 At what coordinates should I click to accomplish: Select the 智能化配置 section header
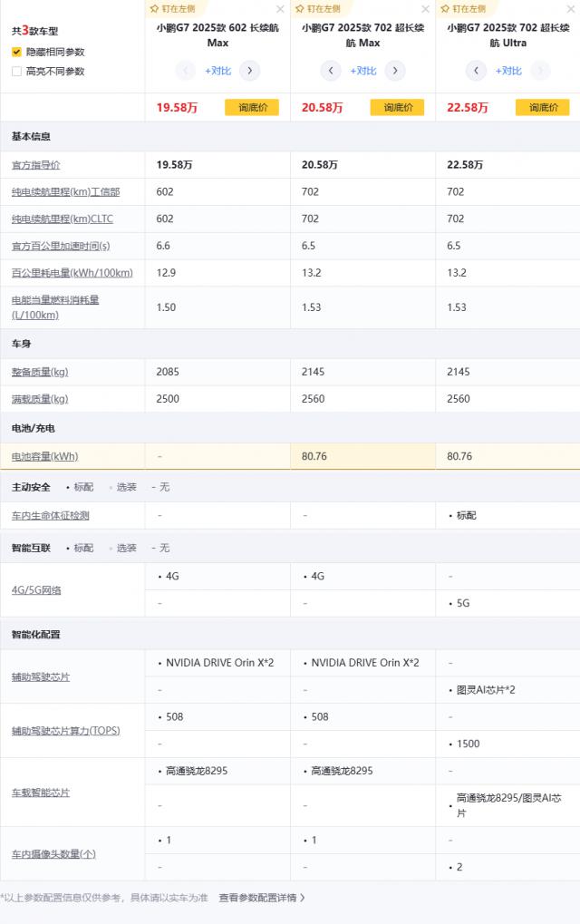36,635
